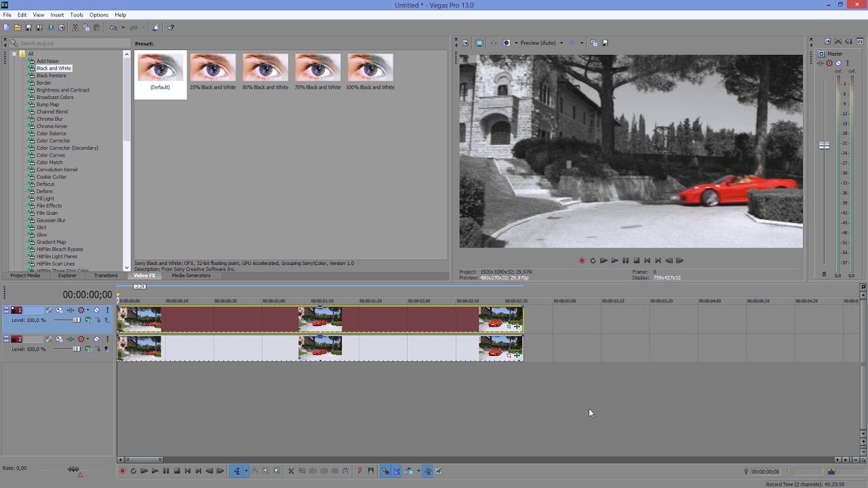Viewport: 868px width, 488px height.
Task: Click Automation Settings gear on track 2
Action: pyautogui.click(x=81, y=339)
